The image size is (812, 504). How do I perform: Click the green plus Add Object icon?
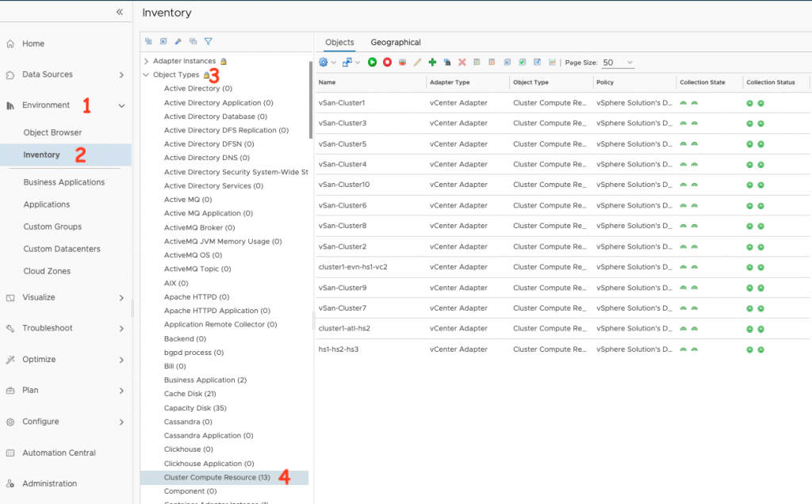tap(432, 63)
